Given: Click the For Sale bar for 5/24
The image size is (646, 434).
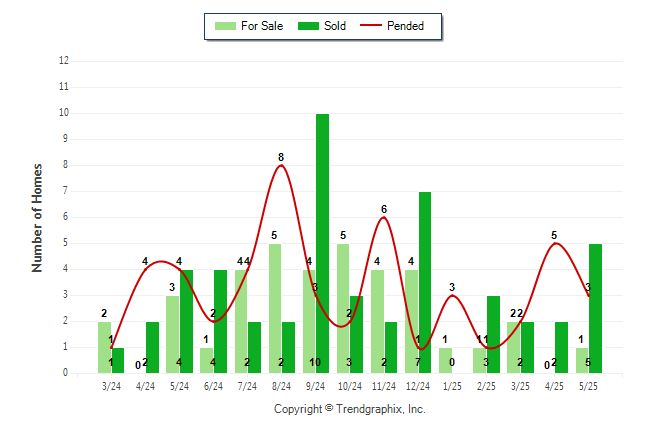Looking at the screenshot, I should 172,334.
